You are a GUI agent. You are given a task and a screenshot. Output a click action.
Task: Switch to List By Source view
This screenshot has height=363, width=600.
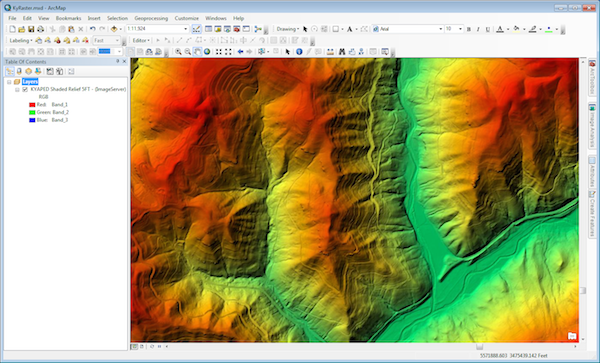pyautogui.click(x=19, y=71)
